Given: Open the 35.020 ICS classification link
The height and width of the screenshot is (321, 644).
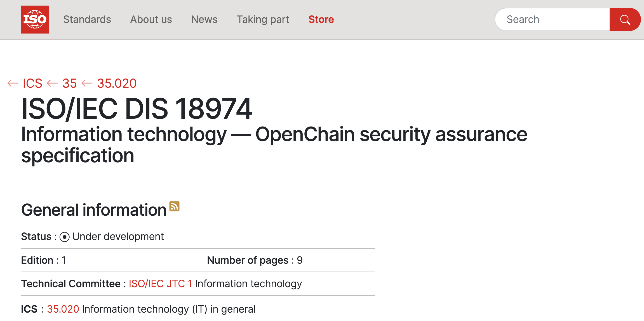Looking at the screenshot, I should pyautogui.click(x=63, y=309).
